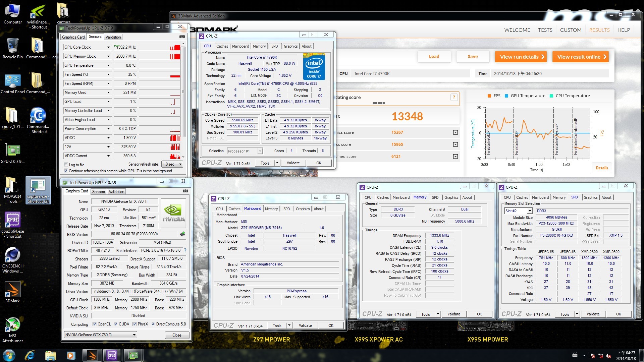The width and height of the screenshot is (644, 362).
Task: Launch the MSI Afterburner desktop icon
Action: coord(13,330)
